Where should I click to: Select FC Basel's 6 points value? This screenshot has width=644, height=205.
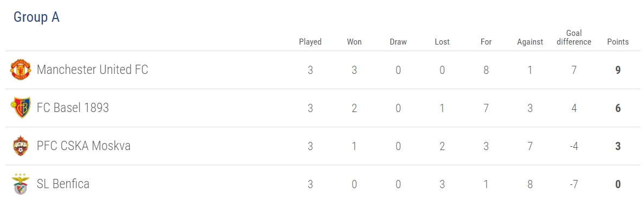(618, 108)
